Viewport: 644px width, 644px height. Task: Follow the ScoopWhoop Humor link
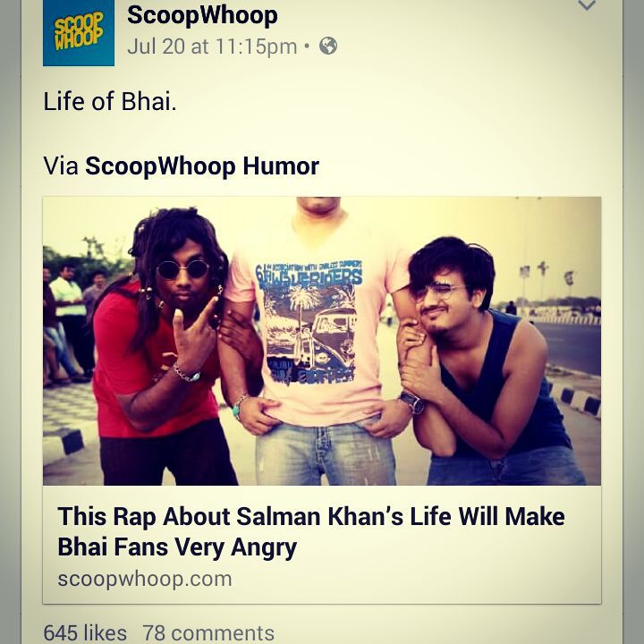pyautogui.click(x=201, y=166)
